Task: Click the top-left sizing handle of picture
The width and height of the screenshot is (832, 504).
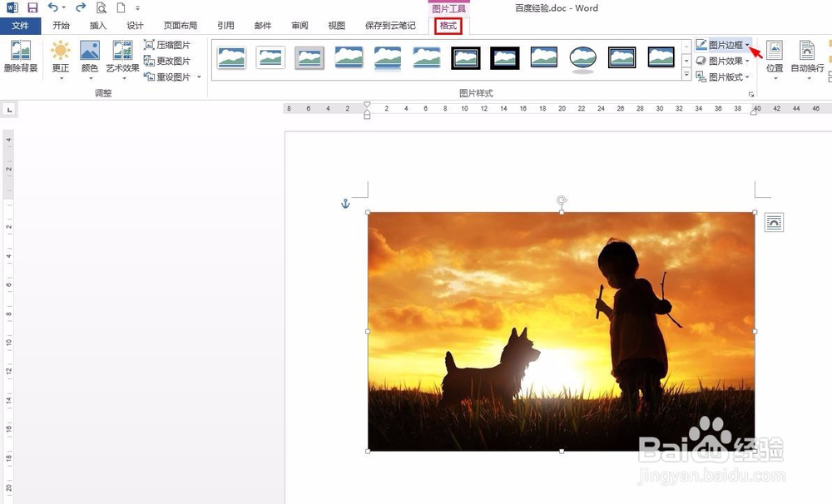Action: (369, 212)
